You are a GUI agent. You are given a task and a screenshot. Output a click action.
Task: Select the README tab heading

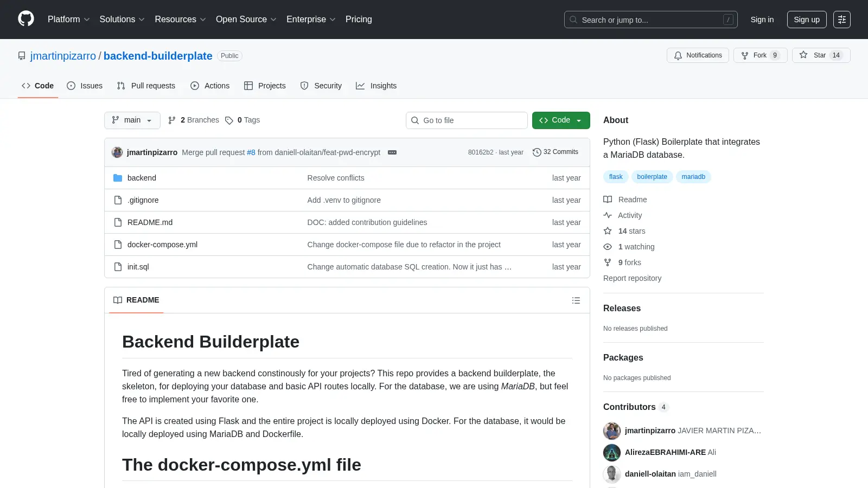click(x=136, y=300)
